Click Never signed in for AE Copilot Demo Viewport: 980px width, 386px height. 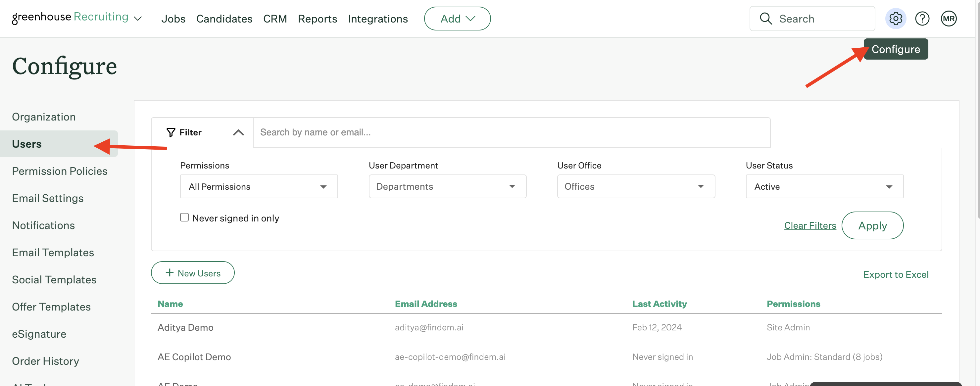[x=662, y=357]
